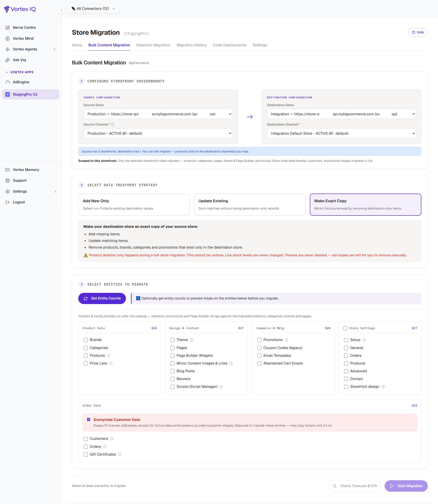This screenshot has height=504, width=438.
Task: Click the Source Channel info icon
Action: tap(113, 124)
